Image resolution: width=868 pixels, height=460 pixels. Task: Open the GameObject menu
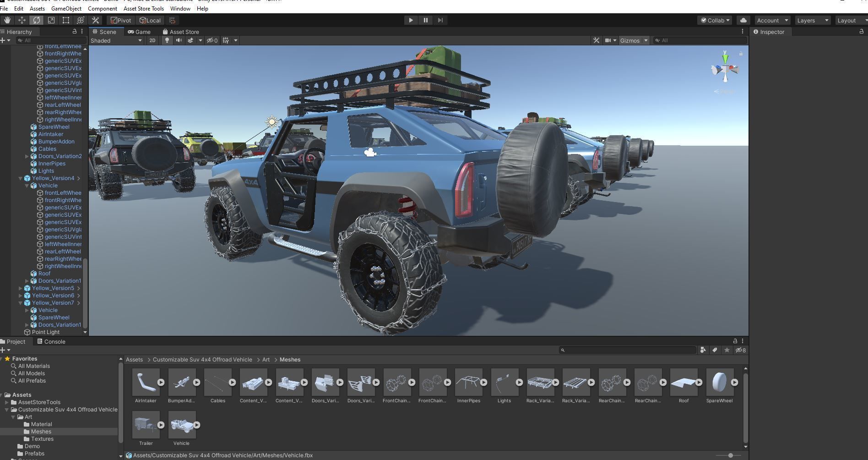(x=66, y=8)
